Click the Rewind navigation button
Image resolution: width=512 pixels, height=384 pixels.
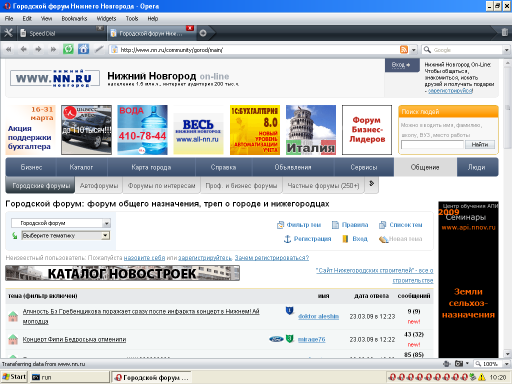(9, 50)
